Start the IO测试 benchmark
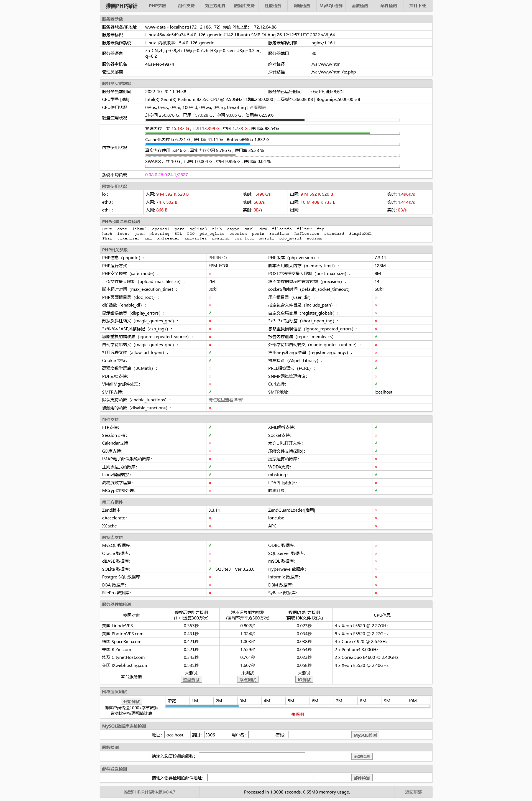 click(x=304, y=680)
